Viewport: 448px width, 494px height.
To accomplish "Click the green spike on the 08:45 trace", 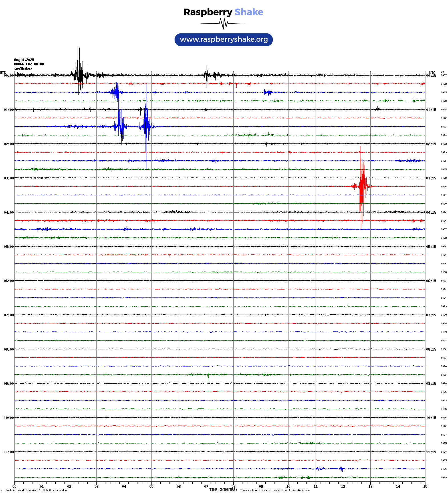I will (x=208, y=375).
